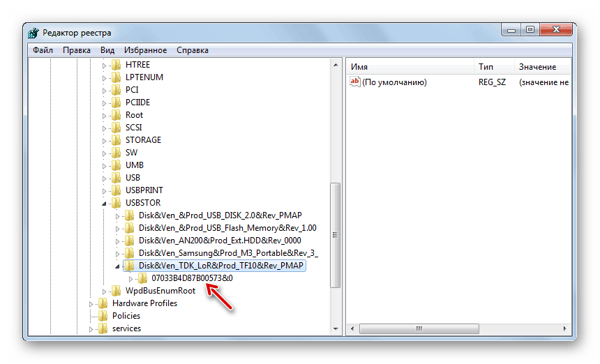Click the tree scrollbar up arrow
Image resolution: width=600 pixels, height=364 pixels.
(336, 65)
